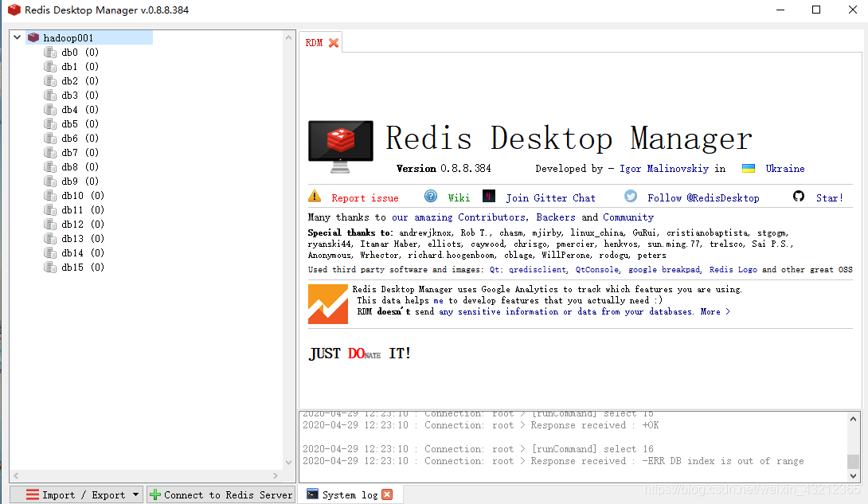The height and width of the screenshot is (504, 868).
Task: Click the Wiki help icon
Action: [431, 196]
